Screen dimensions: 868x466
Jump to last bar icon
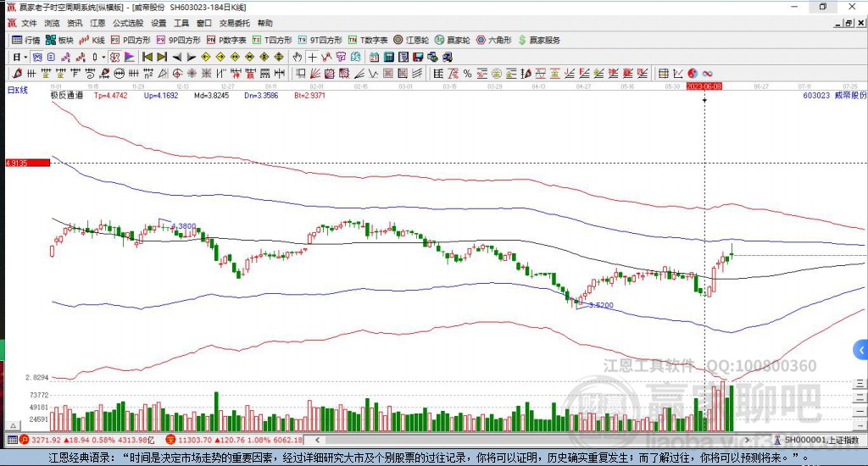point(162,57)
